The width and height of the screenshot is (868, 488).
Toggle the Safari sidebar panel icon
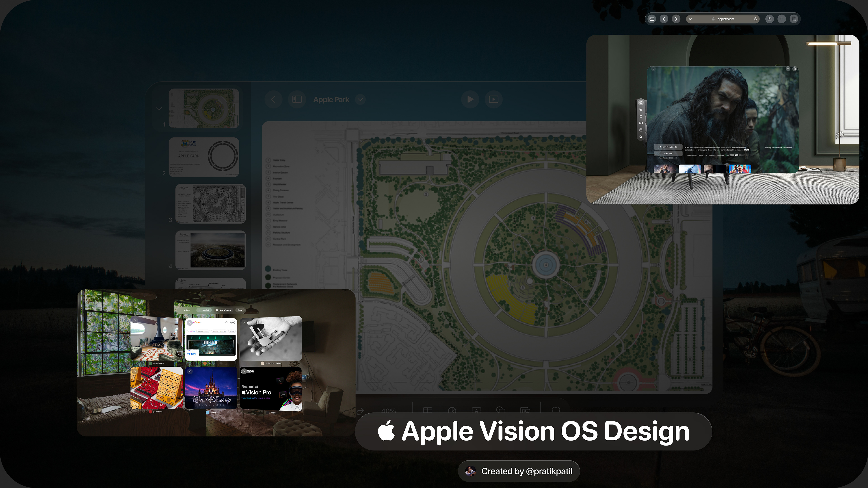click(652, 19)
